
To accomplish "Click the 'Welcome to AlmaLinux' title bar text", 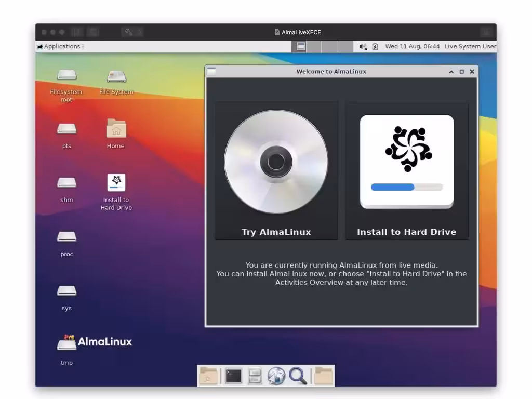I will coord(331,72).
